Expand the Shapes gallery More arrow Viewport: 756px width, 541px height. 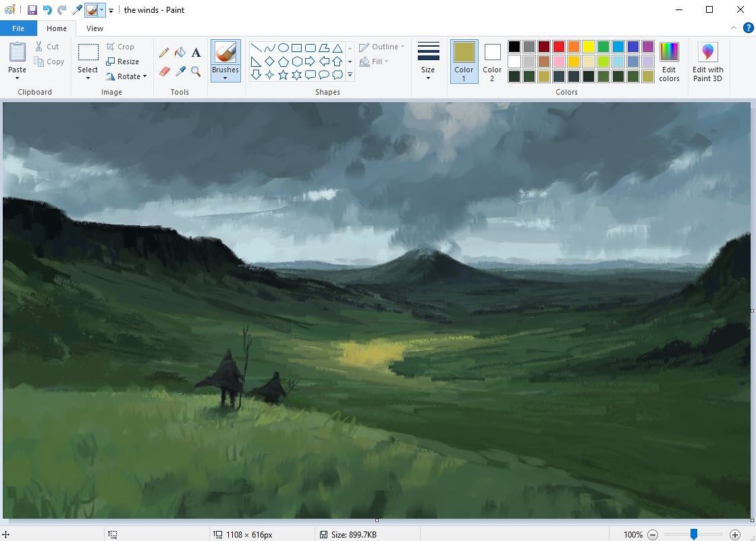tap(350, 75)
